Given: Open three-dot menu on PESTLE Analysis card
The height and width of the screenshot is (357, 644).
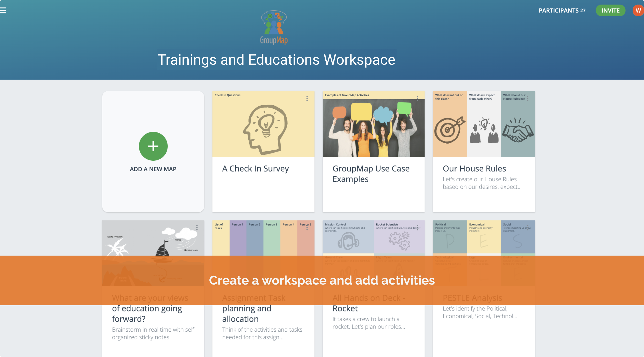Looking at the screenshot, I should pos(528,228).
